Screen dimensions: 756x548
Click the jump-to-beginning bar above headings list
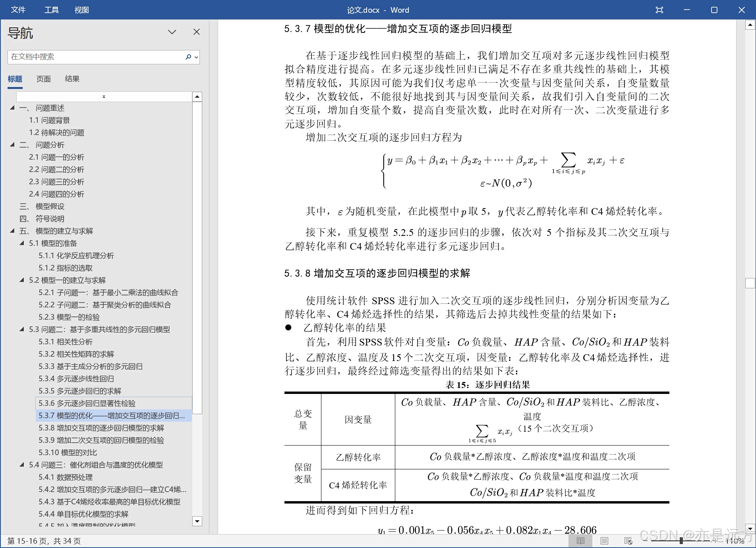(104, 96)
